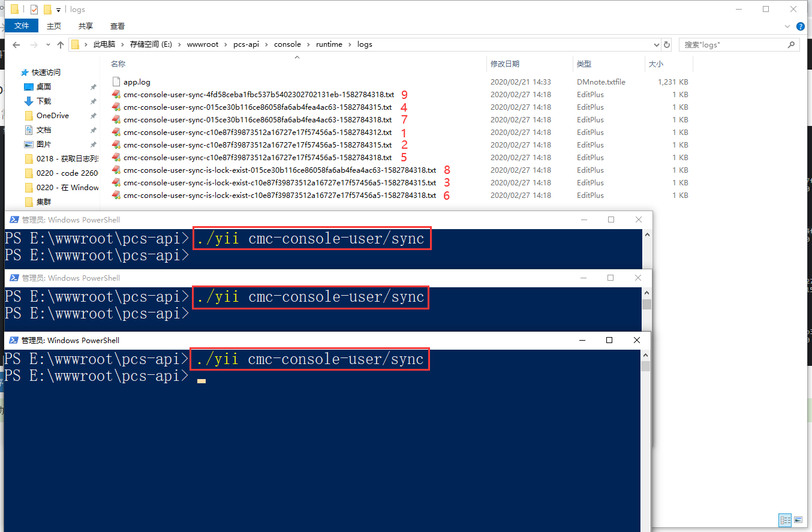Switch to details view layout
Viewport: 812px width, 532px height.
[x=785, y=519]
